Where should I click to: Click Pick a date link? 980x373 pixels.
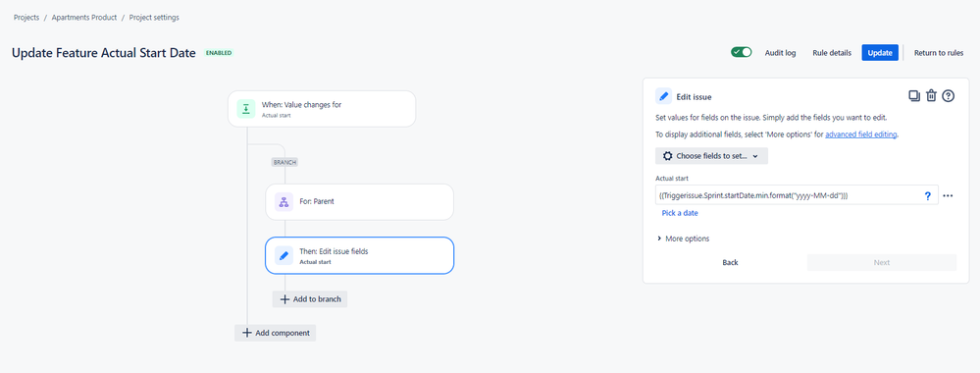680,213
